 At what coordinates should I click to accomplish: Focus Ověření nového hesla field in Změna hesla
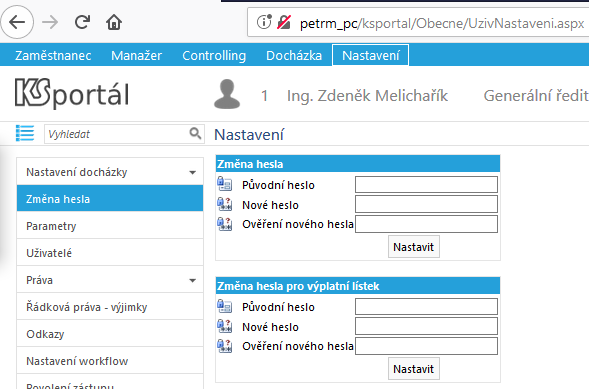(x=426, y=224)
